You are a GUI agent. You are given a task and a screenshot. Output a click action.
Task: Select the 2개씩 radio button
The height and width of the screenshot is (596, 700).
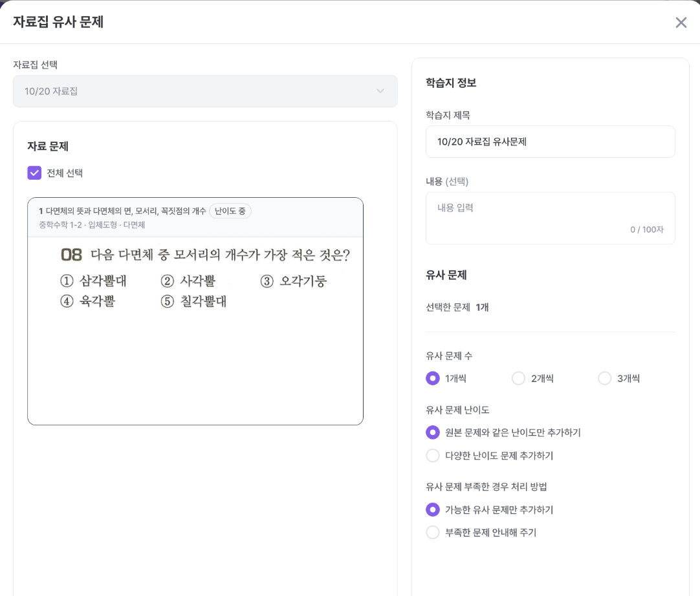[x=518, y=378]
